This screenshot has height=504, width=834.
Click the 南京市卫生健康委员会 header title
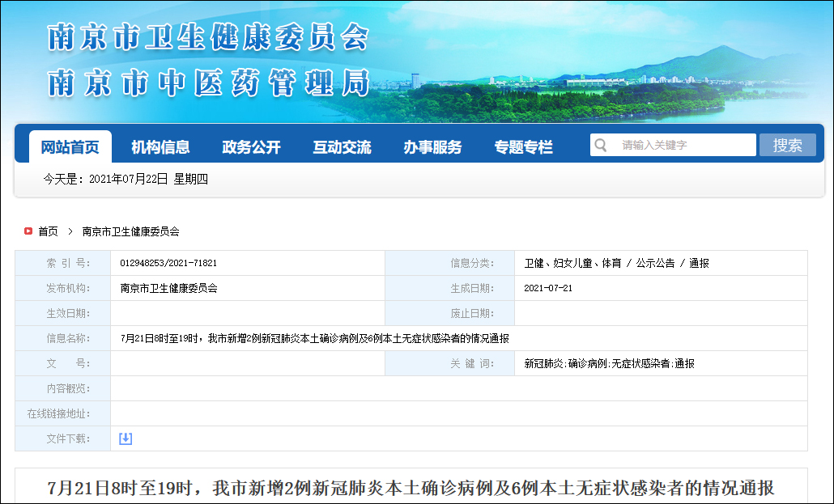tap(208, 36)
